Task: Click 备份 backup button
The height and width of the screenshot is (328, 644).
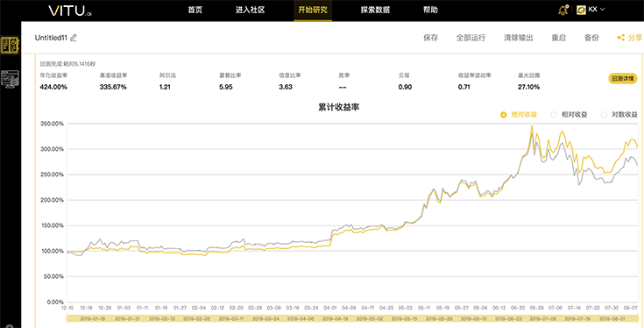Action: click(x=591, y=38)
